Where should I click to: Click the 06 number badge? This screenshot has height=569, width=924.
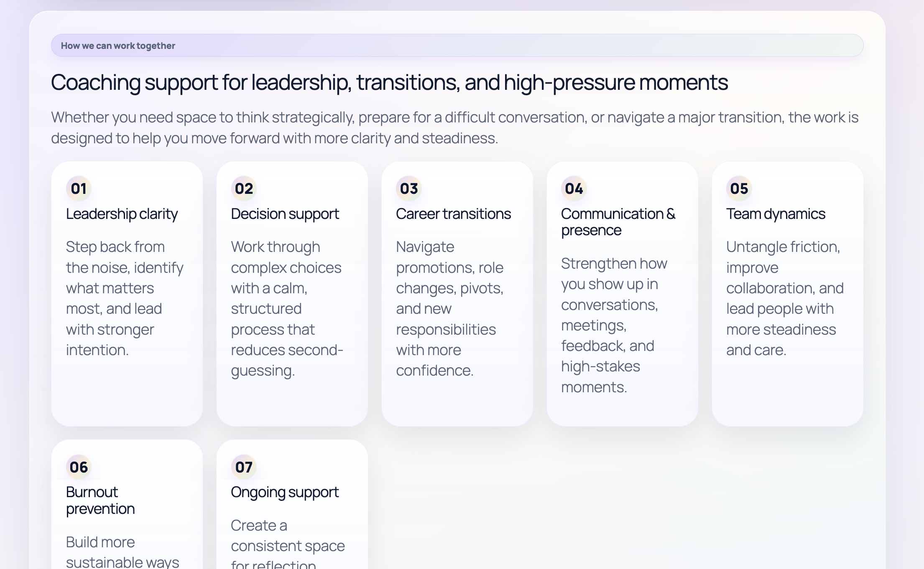pyautogui.click(x=79, y=467)
